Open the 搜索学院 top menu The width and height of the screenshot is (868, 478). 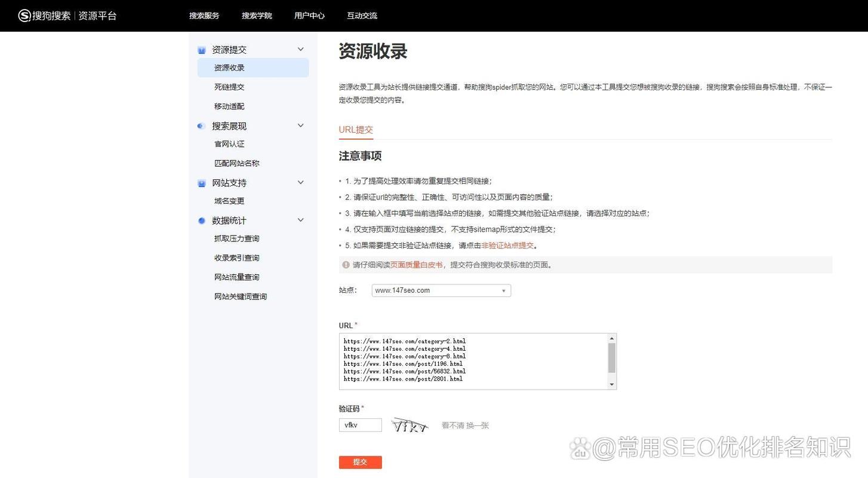pos(257,16)
